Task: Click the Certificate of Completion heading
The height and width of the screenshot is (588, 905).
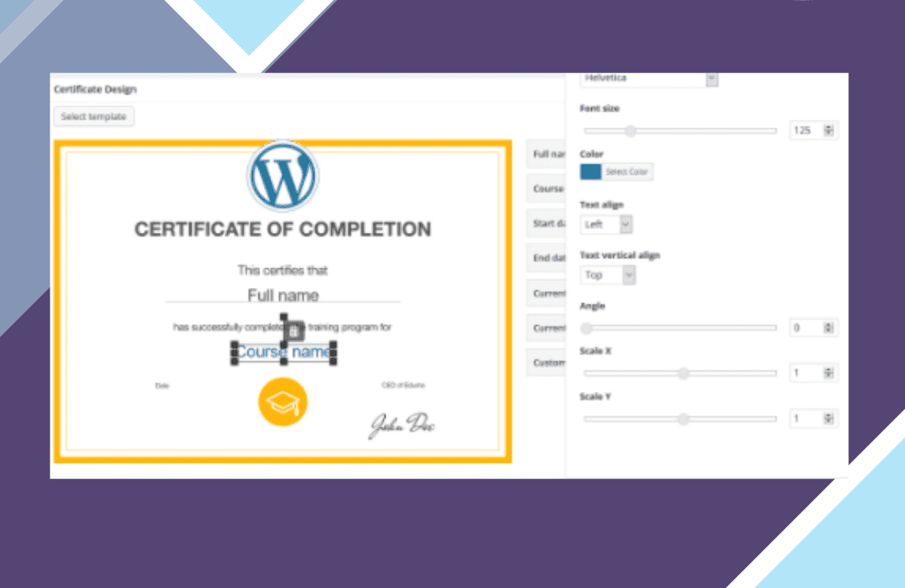Action: pos(283,229)
